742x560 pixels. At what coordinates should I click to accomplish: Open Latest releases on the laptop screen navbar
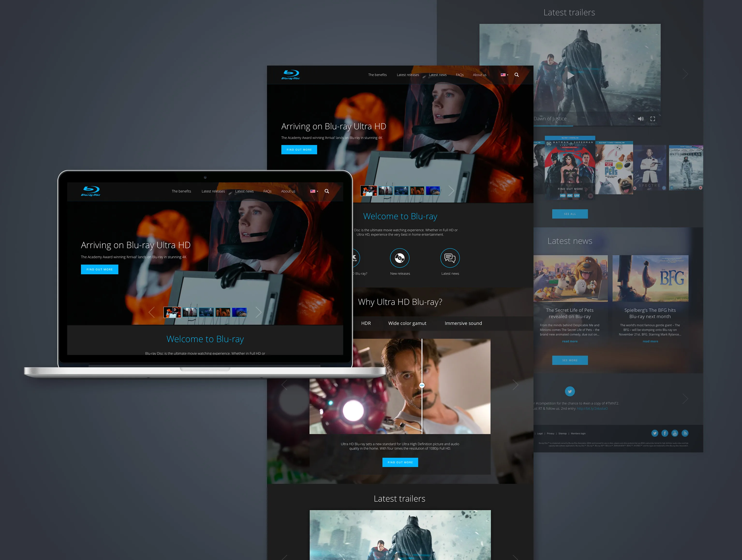click(213, 191)
